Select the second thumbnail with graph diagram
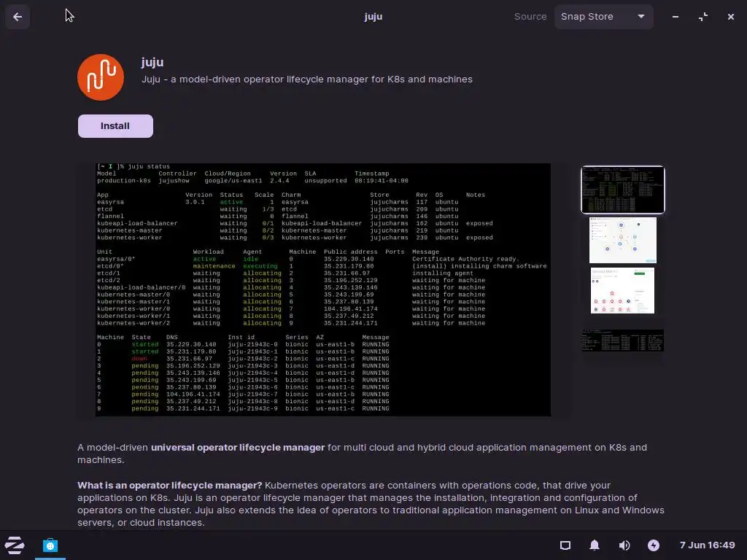 [623, 240]
